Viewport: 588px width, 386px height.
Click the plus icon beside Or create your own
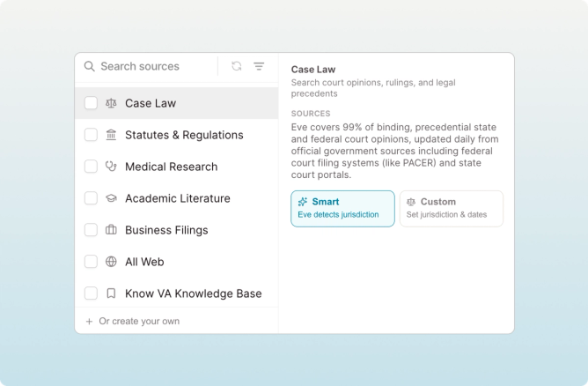click(89, 322)
